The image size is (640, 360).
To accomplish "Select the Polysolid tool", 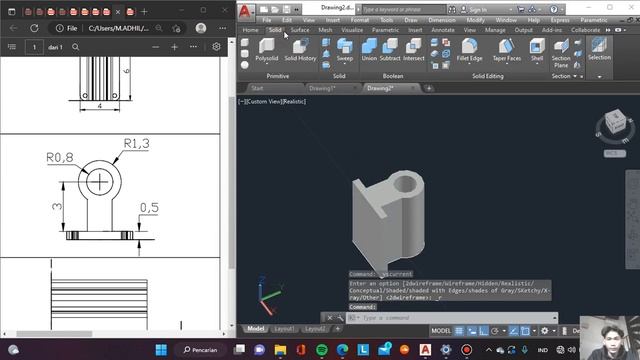I will pyautogui.click(x=267, y=50).
